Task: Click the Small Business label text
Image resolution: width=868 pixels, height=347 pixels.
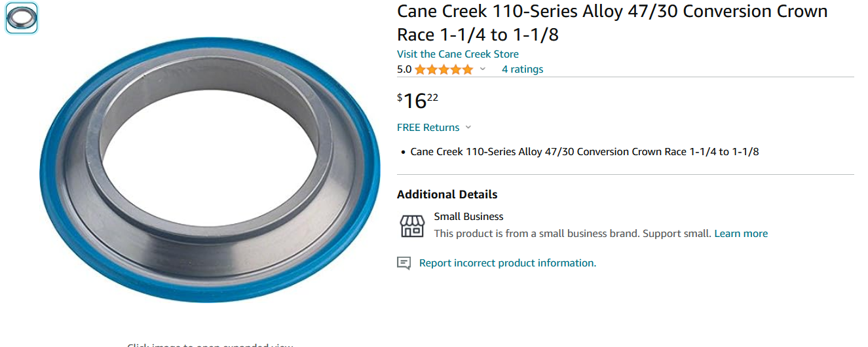Action: pos(468,217)
